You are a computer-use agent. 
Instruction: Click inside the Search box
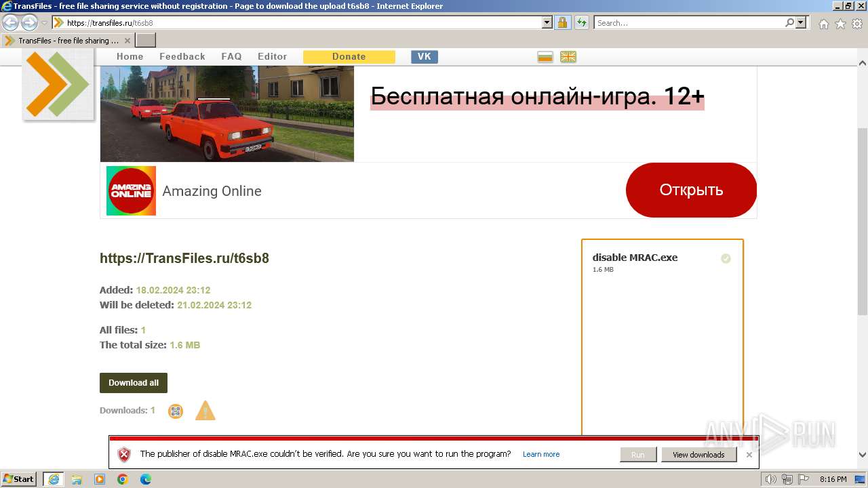[688, 23]
